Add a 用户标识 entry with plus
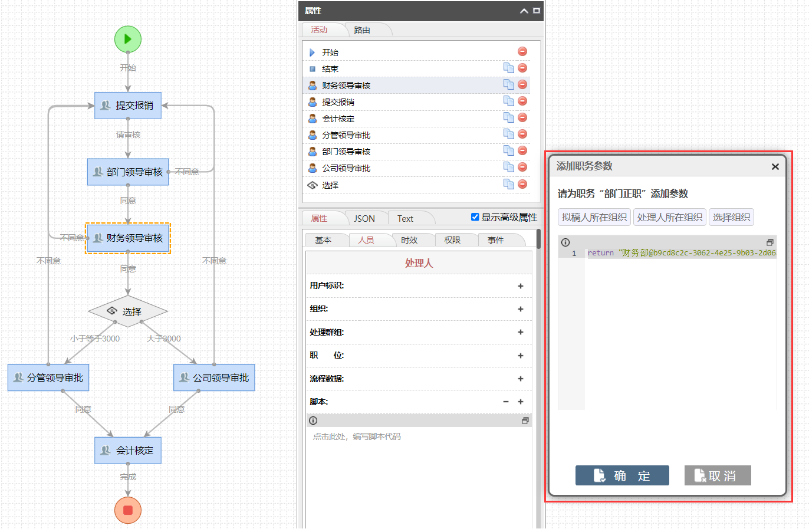 pyautogui.click(x=521, y=286)
